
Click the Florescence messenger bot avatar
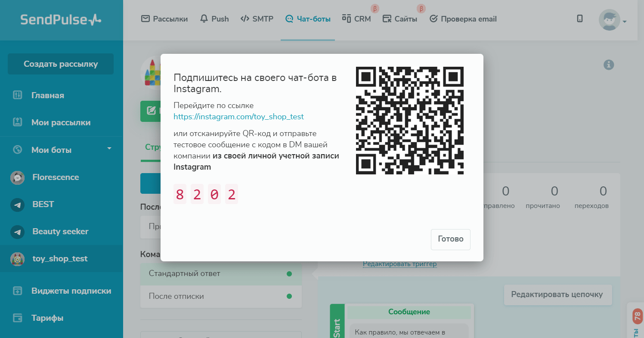coord(17,177)
